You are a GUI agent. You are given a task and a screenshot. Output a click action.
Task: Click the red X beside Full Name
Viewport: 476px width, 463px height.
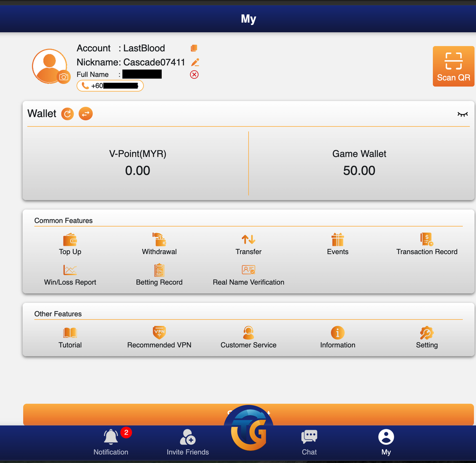coord(194,75)
